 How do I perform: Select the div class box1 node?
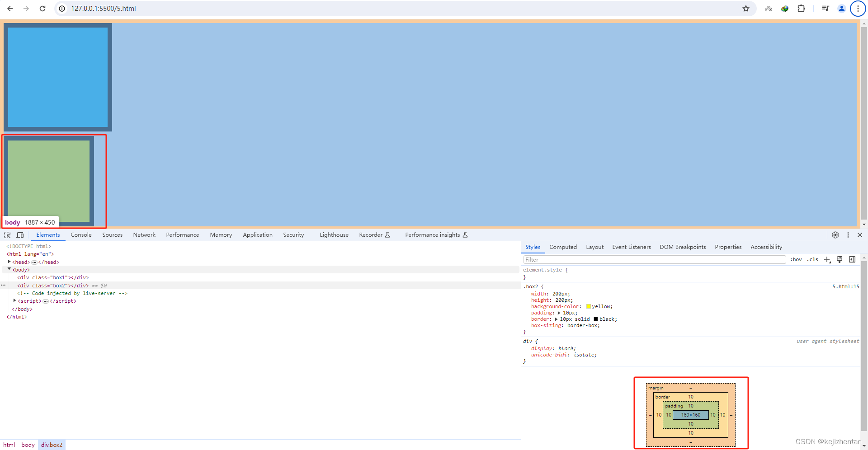coord(53,277)
